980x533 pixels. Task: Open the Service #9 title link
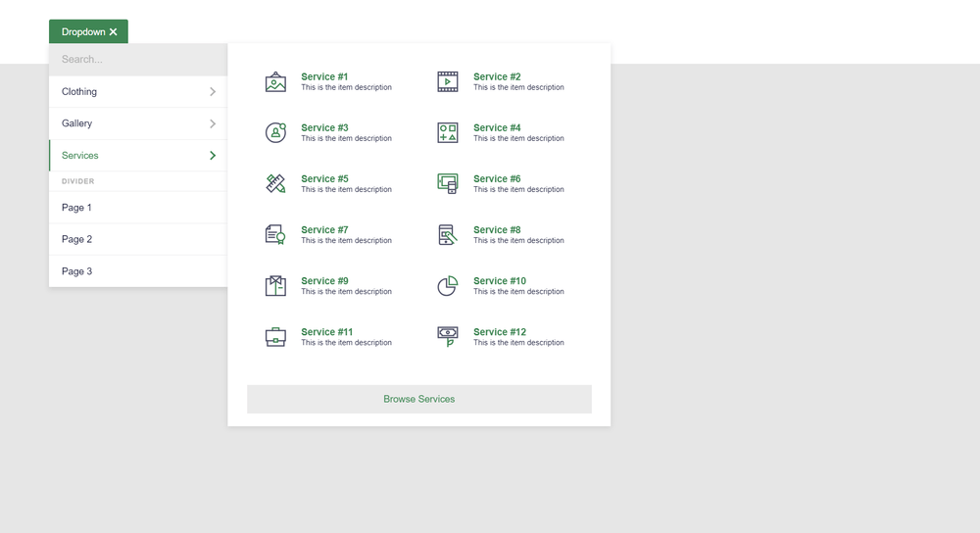click(324, 281)
